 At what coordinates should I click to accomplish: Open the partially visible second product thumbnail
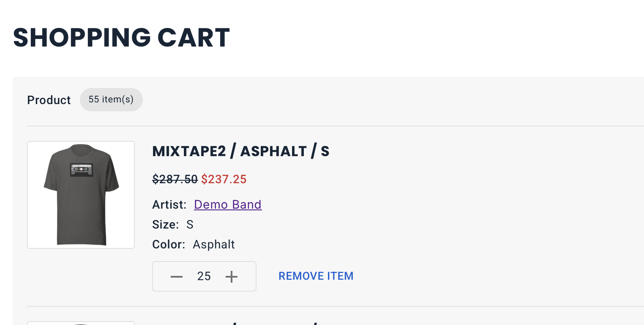[x=81, y=323]
